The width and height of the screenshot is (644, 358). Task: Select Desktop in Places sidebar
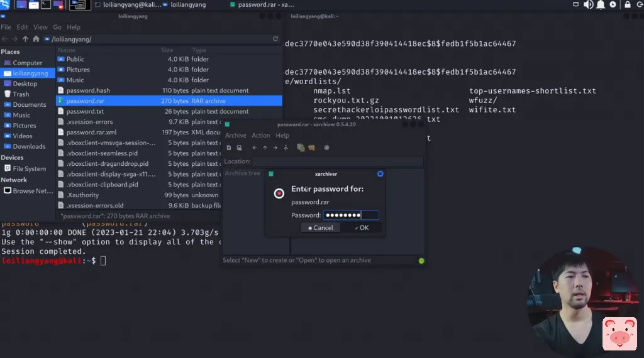point(27,84)
